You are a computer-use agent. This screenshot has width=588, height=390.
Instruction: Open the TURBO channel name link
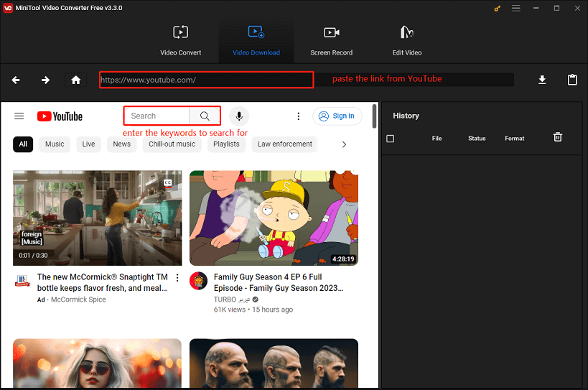click(232, 300)
